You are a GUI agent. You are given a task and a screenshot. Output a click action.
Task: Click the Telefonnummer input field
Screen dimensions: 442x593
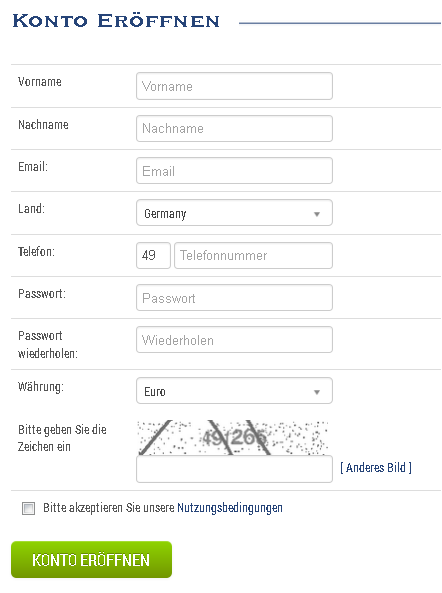point(253,256)
